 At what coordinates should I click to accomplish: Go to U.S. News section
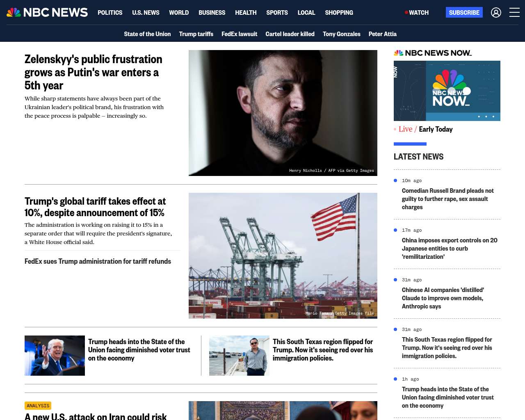click(x=146, y=13)
